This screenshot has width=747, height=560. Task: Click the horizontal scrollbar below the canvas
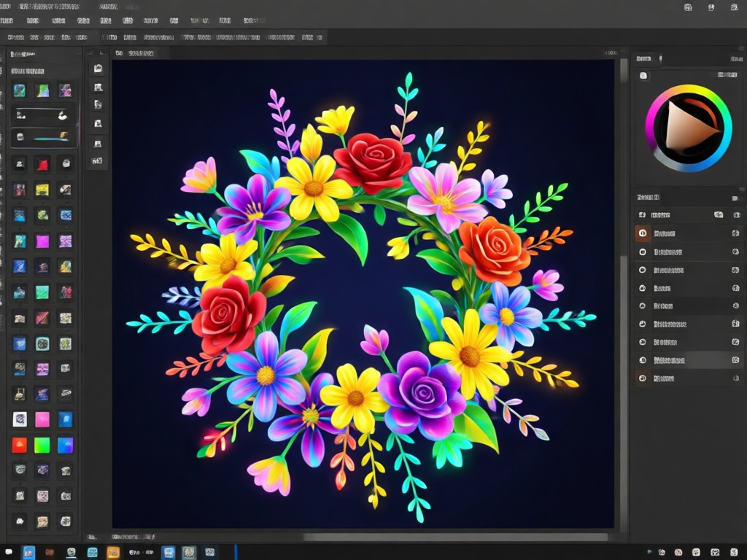(x=455, y=537)
